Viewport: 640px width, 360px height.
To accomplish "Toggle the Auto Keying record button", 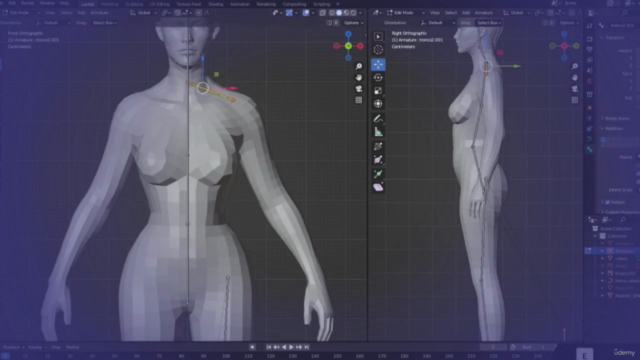I will pos(252,347).
